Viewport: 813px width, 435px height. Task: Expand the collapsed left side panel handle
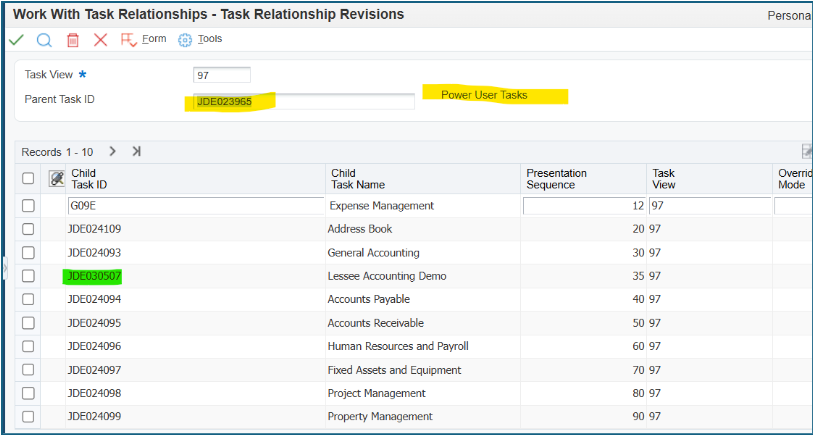point(5,268)
